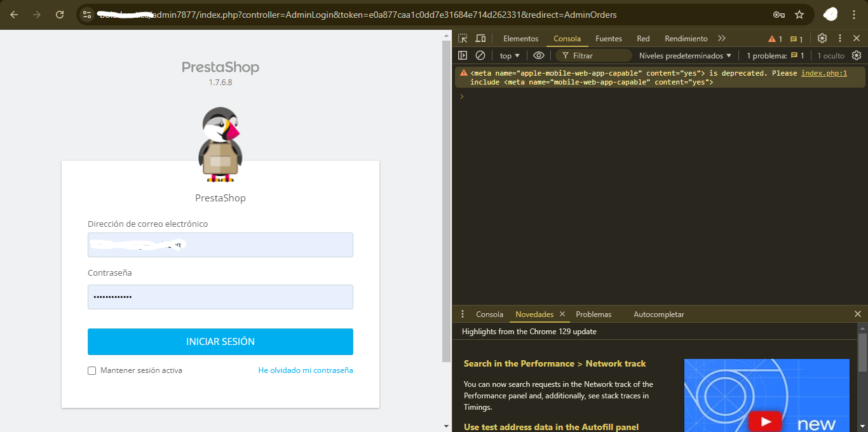Open Chrome three-dot menu
The width and height of the screenshot is (868, 432).
(855, 15)
